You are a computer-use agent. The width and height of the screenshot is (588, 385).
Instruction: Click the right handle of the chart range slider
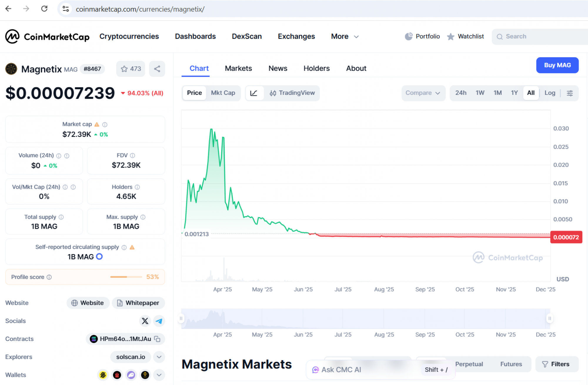point(549,318)
